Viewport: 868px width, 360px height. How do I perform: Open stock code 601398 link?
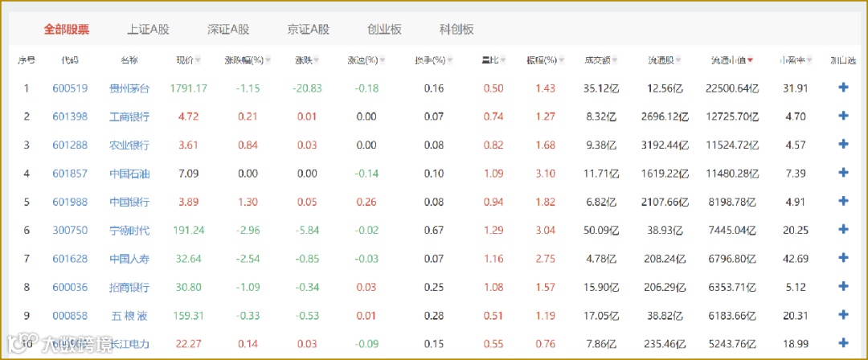70,117
